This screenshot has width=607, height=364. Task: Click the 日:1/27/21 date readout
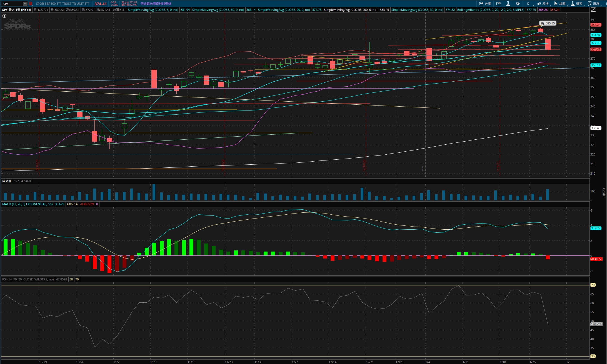coord(41,10)
